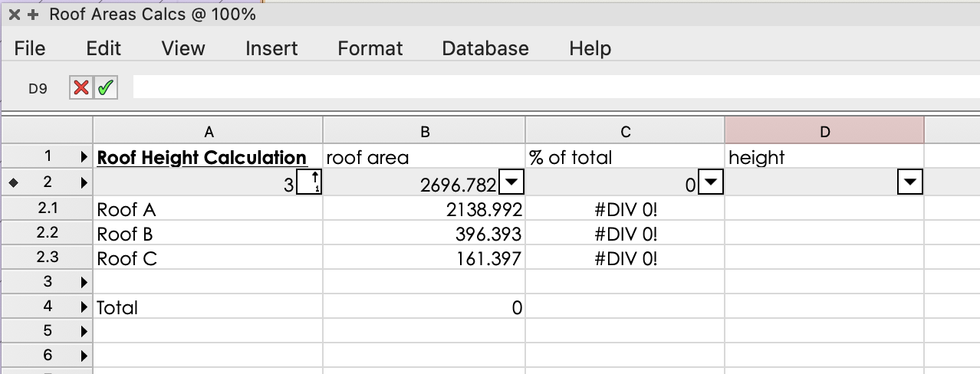Click into the formula bar field
Screen dimensions: 980x374
click(x=552, y=87)
